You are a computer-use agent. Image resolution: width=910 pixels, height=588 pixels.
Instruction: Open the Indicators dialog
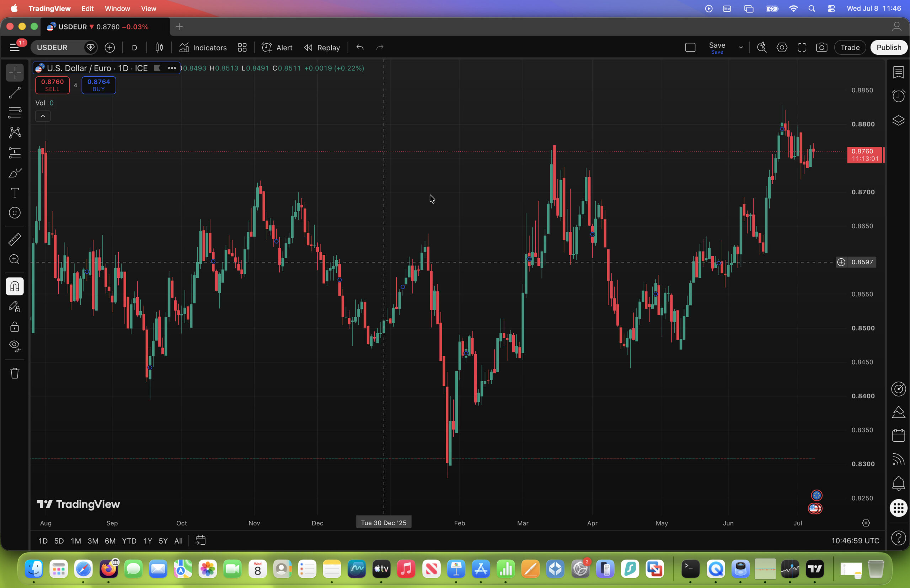coord(203,47)
